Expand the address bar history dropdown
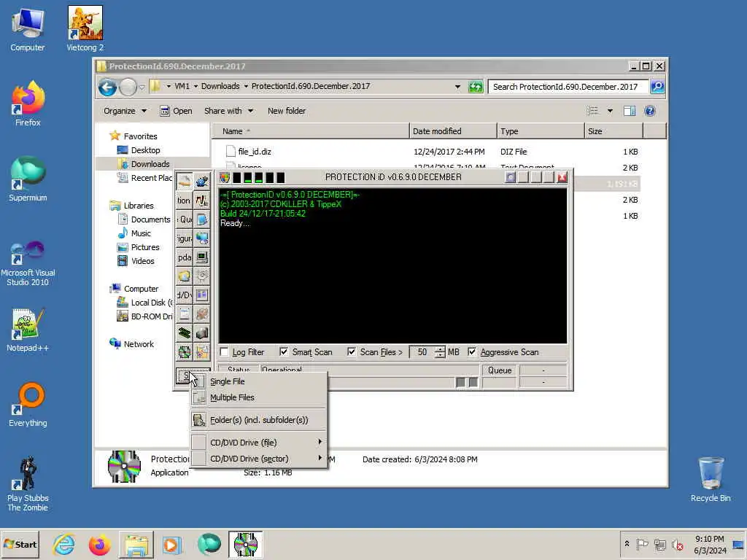 coord(457,87)
